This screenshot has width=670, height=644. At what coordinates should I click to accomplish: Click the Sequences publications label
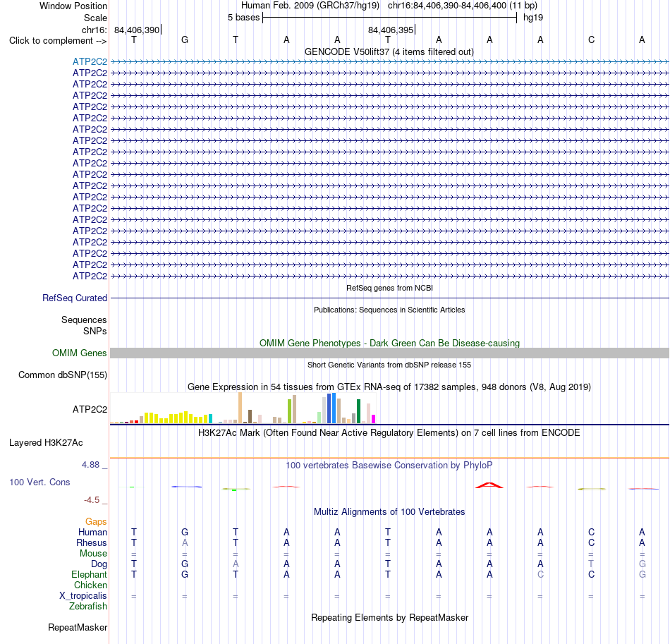84,320
